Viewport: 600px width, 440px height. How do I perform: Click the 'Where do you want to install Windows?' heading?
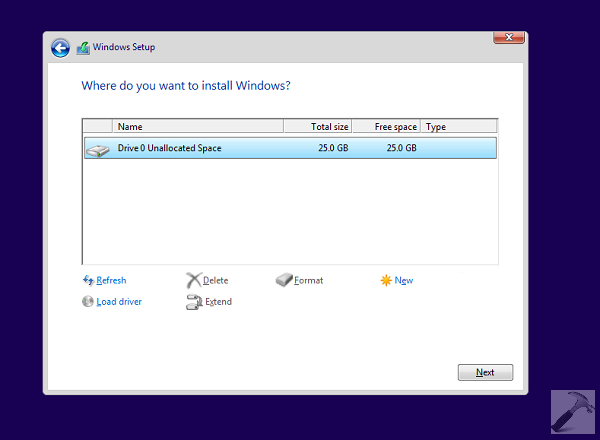tap(186, 86)
